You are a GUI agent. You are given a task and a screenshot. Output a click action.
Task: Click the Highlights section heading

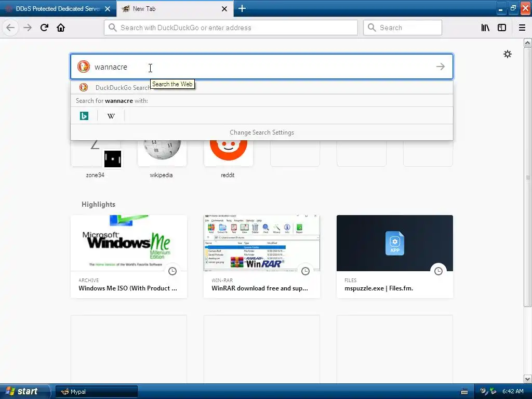[x=98, y=204]
